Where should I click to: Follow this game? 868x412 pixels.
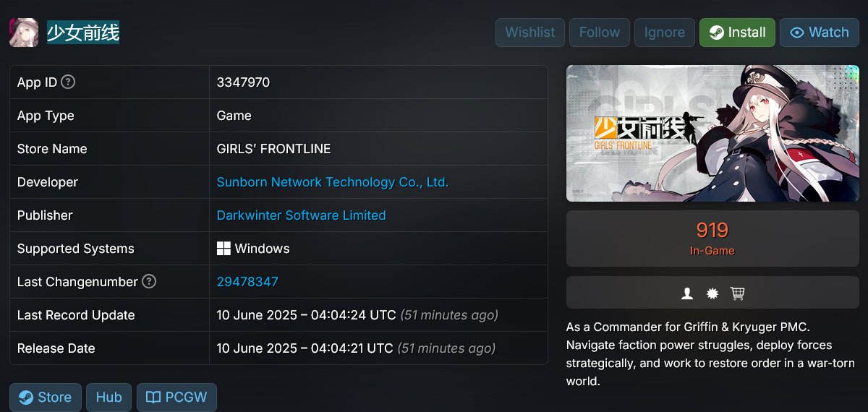click(x=600, y=33)
